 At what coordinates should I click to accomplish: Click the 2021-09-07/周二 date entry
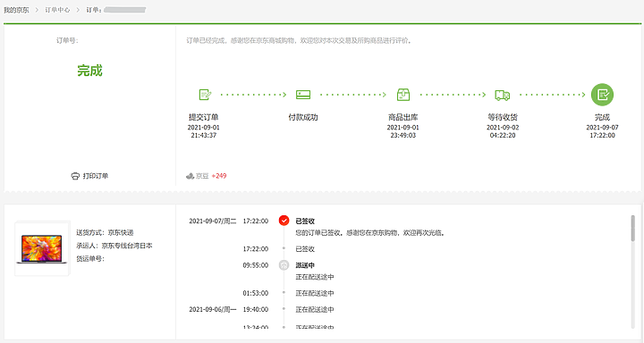[213, 222]
